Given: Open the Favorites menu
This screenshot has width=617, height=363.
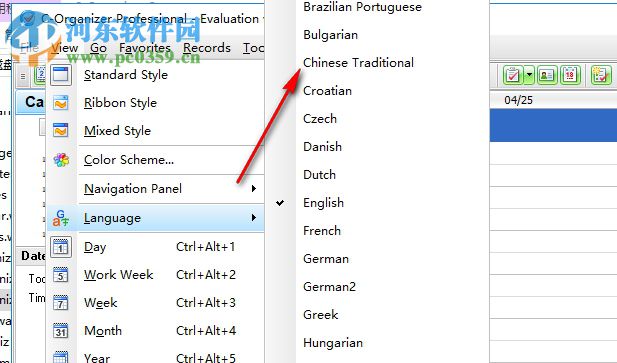Looking at the screenshot, I should pyautogui.click(x=145, y=48).
